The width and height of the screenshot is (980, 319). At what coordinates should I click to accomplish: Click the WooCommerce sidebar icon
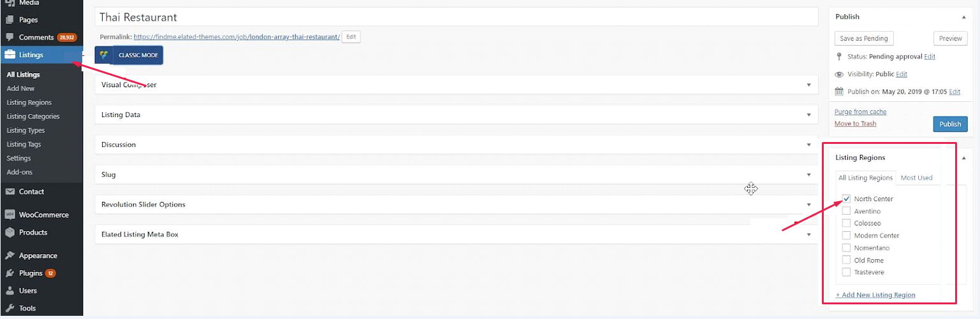point(10,215)
